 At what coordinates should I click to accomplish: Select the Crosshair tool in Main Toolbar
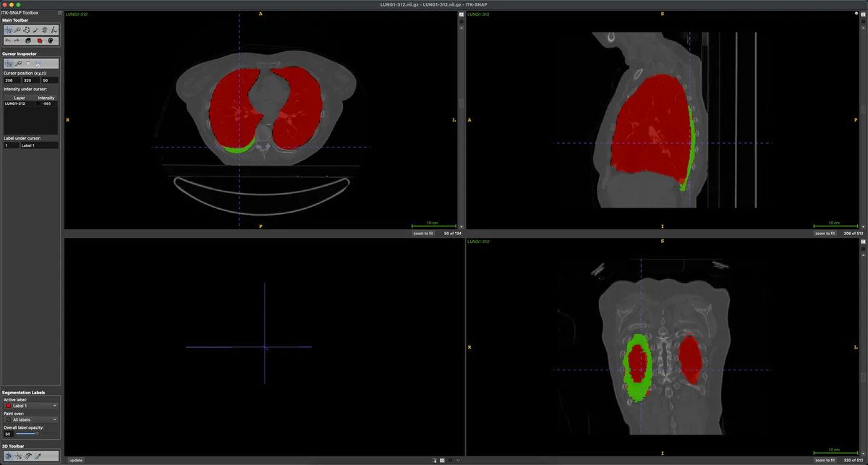click(x=9, y=30)
